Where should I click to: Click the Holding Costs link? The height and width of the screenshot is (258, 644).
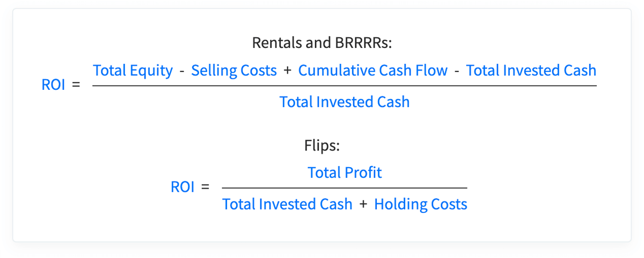[x=421, y=204]
